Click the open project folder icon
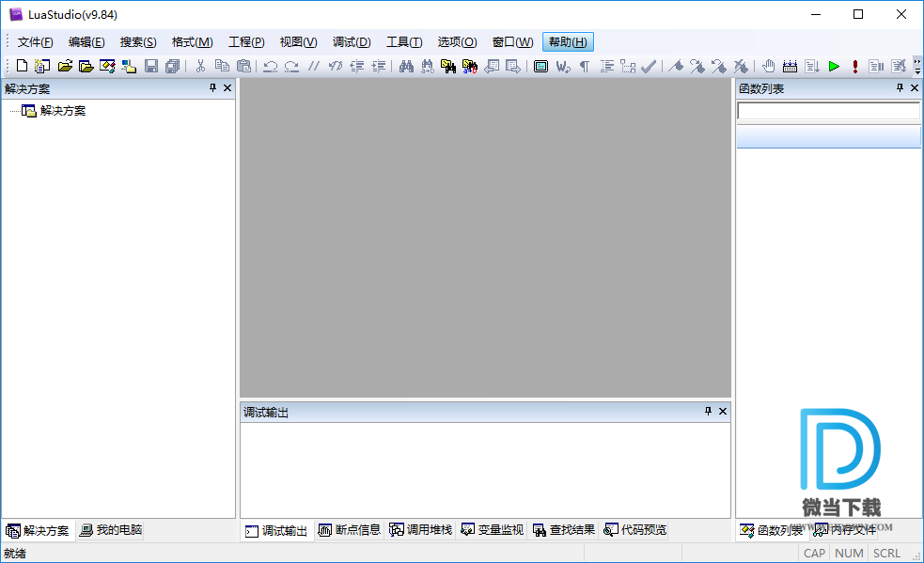 click(86, 66)
